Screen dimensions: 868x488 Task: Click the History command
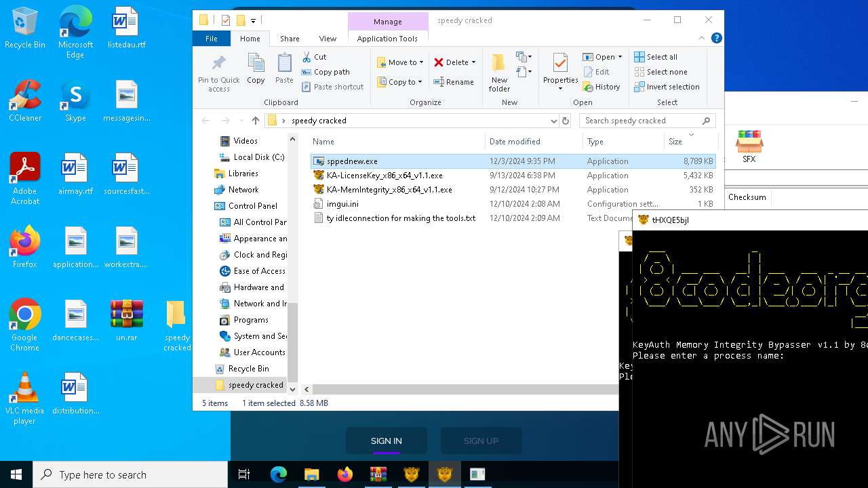(x=601, y=87)
